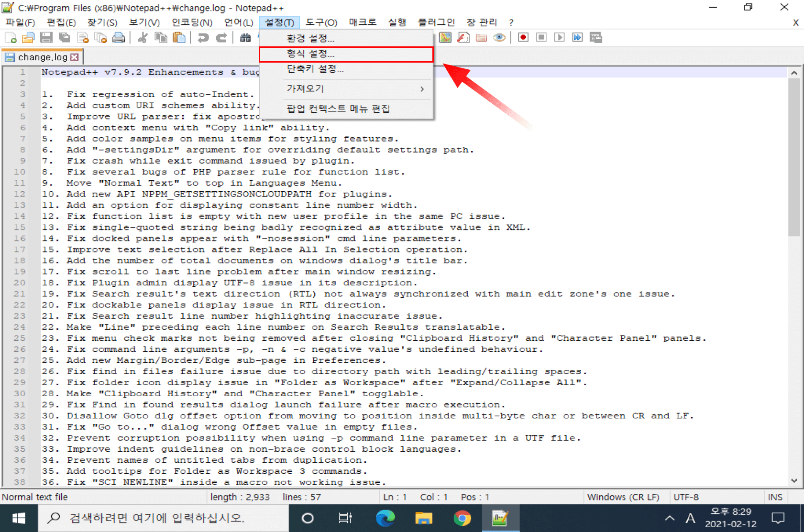804x532 pixels.
Task: Click the Save All toolbar icon
Action: (65, 38)
